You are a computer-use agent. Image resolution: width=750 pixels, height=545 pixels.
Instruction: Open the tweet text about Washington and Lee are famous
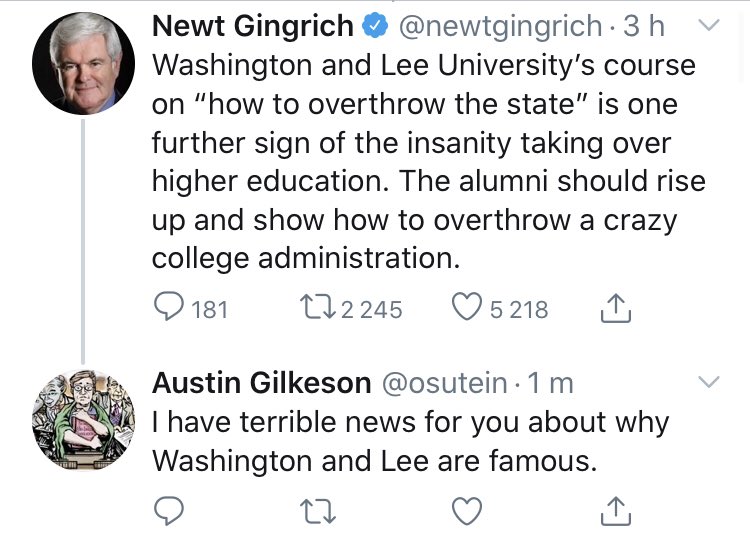(410, 441)
